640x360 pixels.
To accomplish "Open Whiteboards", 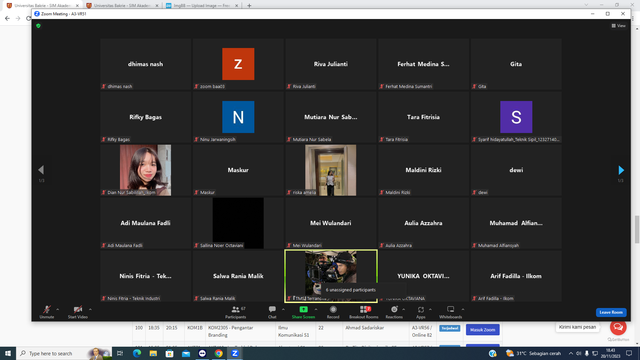I will coord(451,312).
